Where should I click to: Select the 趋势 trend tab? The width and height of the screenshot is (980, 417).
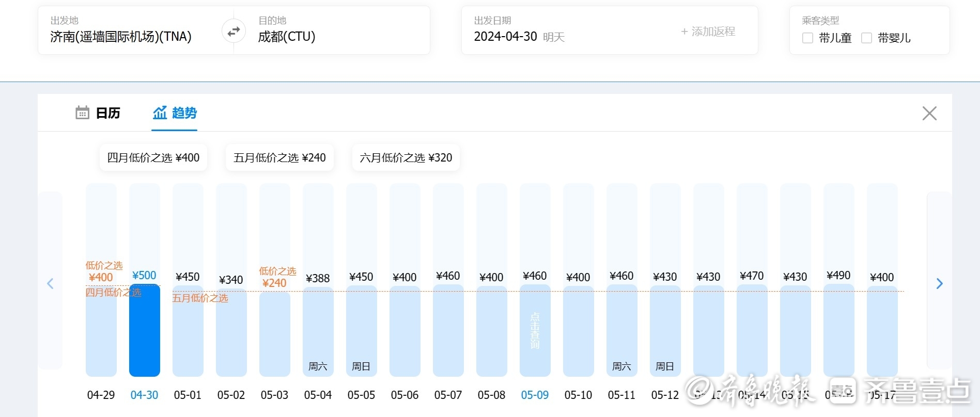pos(175,113)
